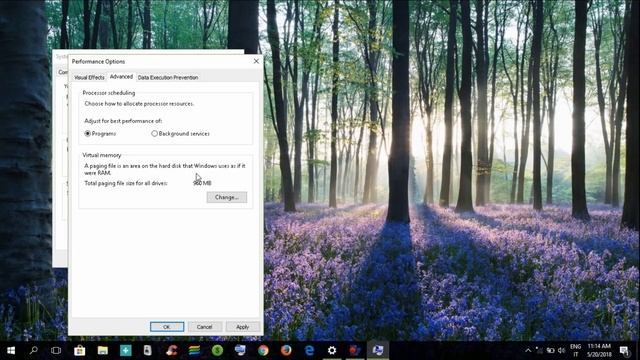The height and width of the screenshot is (360, 640).
Task: Open the red app icon beside Settings
Action: (355, 350)
